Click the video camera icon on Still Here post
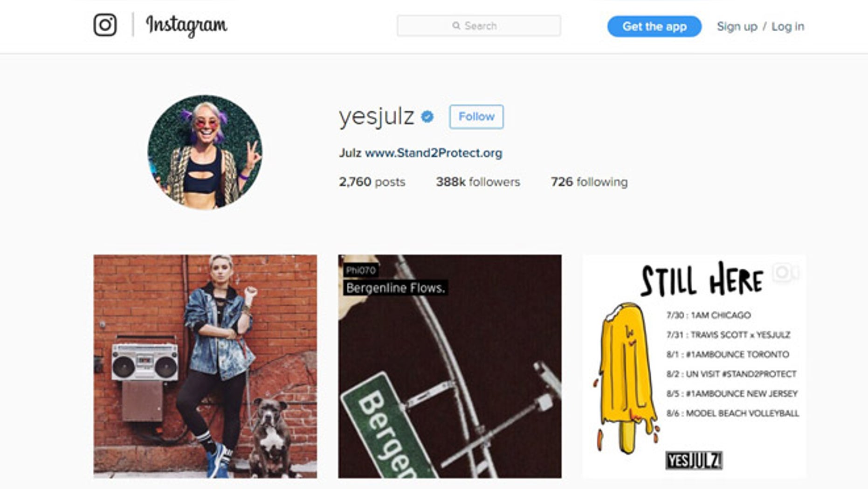The width and height of the screenshot is (868, 489). (x=785, y=272)
